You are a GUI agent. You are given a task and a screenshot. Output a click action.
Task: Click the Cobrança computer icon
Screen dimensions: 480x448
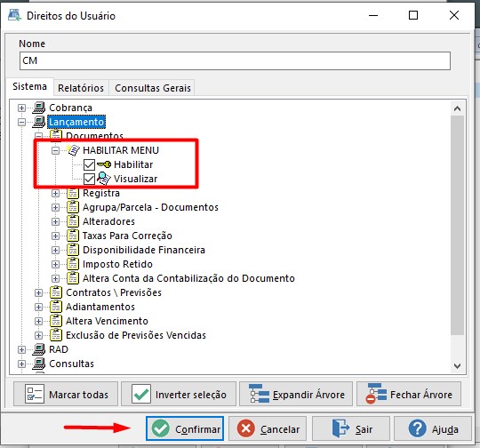pyautogui.click(x=39, y=108)
